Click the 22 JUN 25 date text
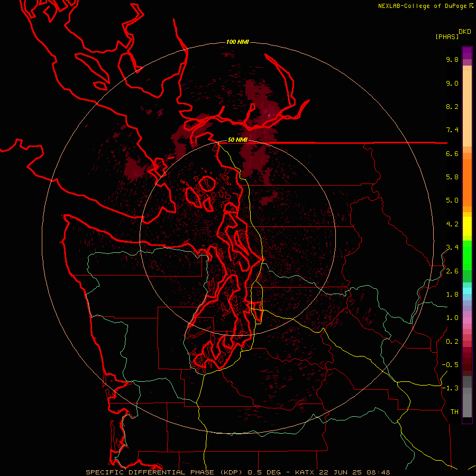 pyautogui.click(x=340, y=472)
